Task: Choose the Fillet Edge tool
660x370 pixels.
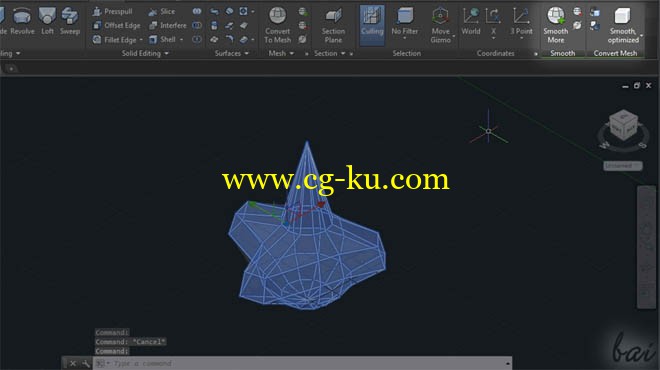Action: tap(115, 40)
